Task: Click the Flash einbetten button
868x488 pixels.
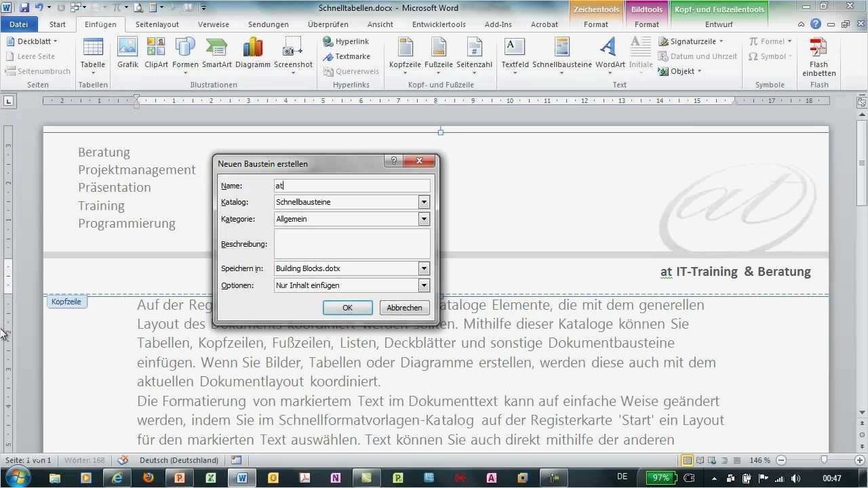Action: point(818,58)
